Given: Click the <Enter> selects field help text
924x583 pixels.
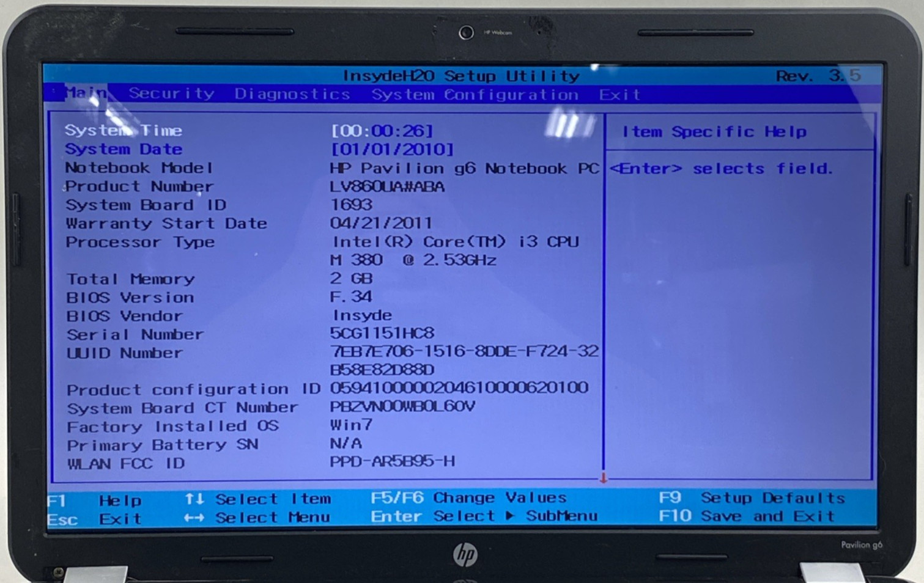Looking at the screenshot, I should [722, 169].
